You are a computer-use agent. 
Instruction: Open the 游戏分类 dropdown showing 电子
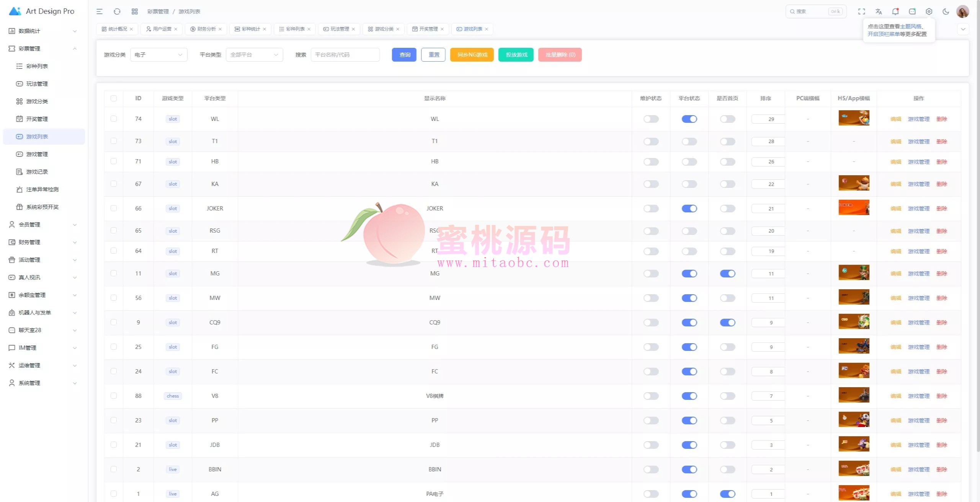tap(158, 55)
